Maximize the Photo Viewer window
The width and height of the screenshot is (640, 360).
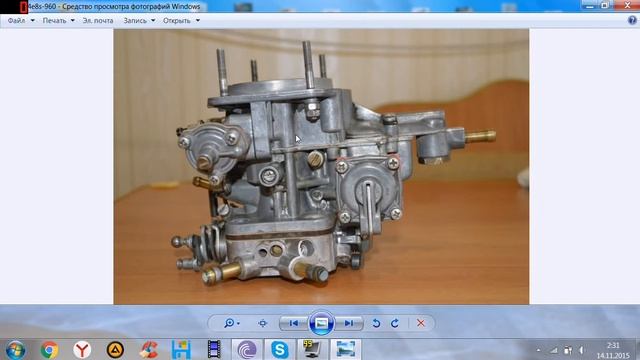[605, 5]
